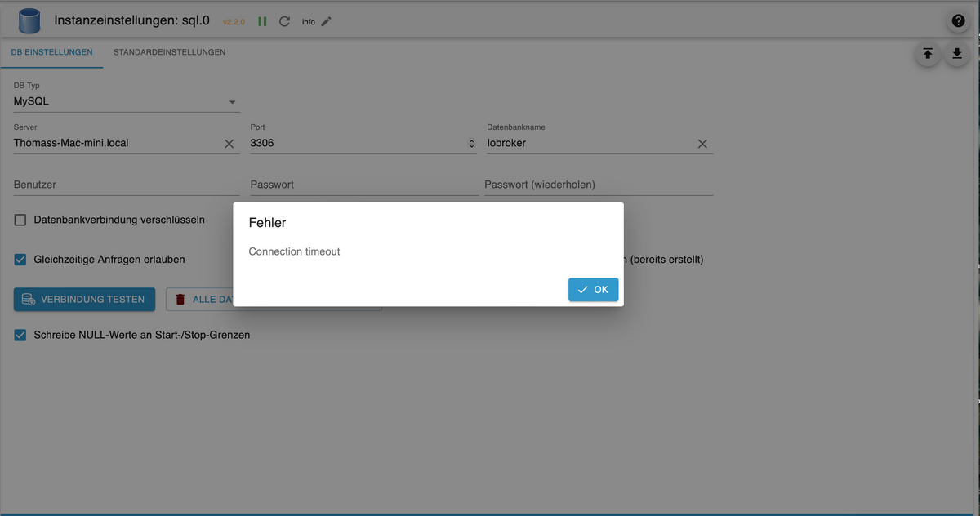This screenshot has height=516, width=980.
Task: Enable Datenbankverbindung verschlüsseln checkbox
Action: [20, 220]
